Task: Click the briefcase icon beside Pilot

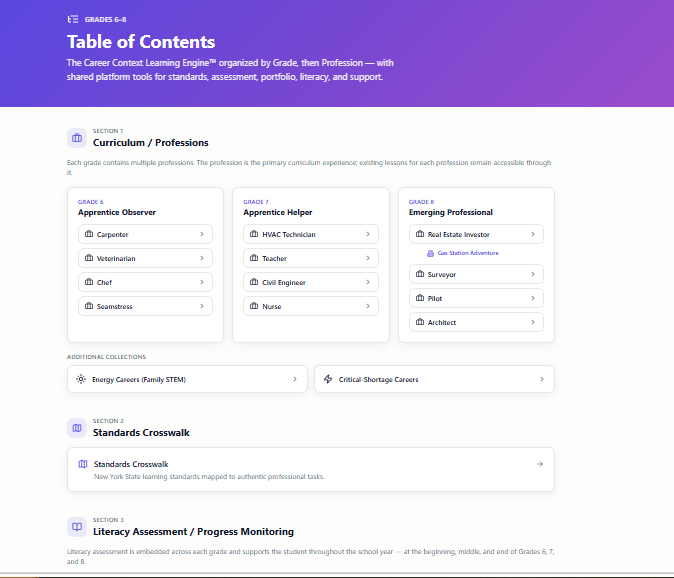Action: point(420,298)
